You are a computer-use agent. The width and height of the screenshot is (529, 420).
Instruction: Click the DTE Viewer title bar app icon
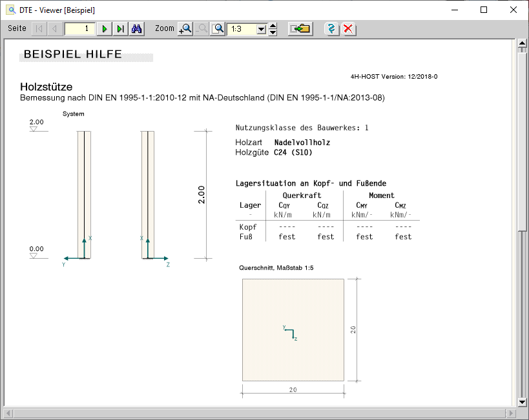click(x=10, y=10)
